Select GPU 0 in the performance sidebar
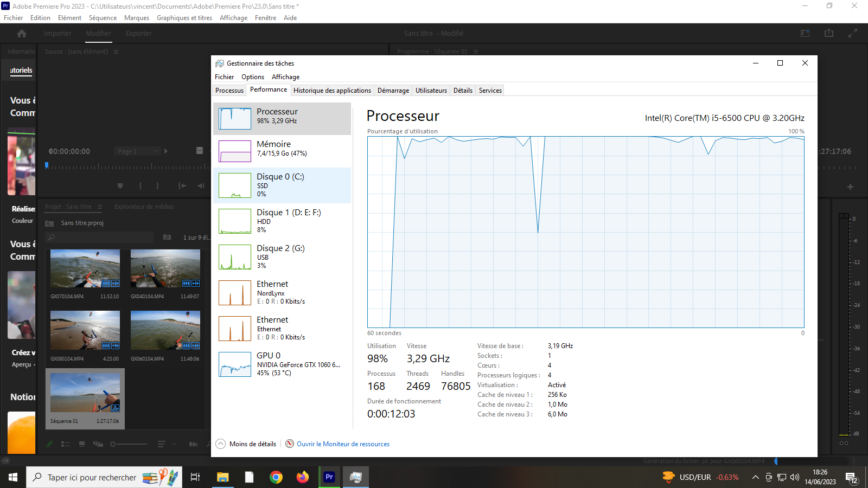The image size is (868, 488). click(x=282, y=364)
